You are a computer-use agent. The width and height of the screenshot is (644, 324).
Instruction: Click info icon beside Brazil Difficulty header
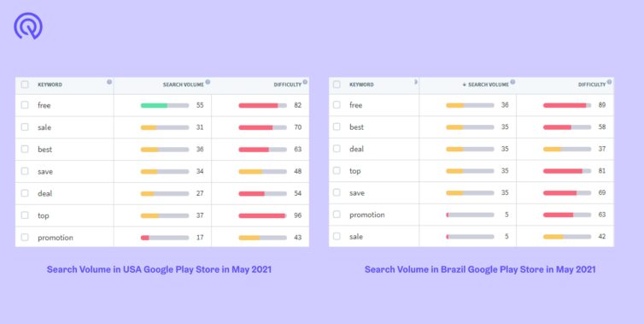point(610,82)
